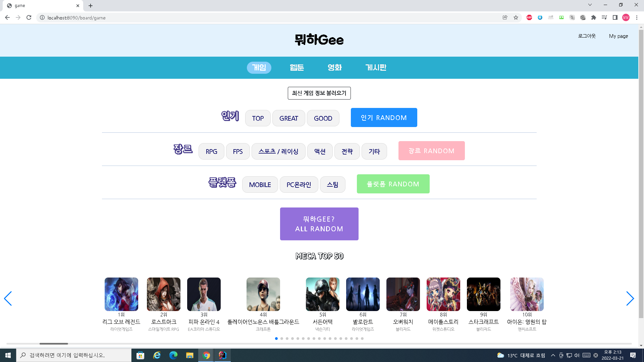644x362 pixels.
Task: Reload the page with refresh icon
Action: tap(29, 17)
